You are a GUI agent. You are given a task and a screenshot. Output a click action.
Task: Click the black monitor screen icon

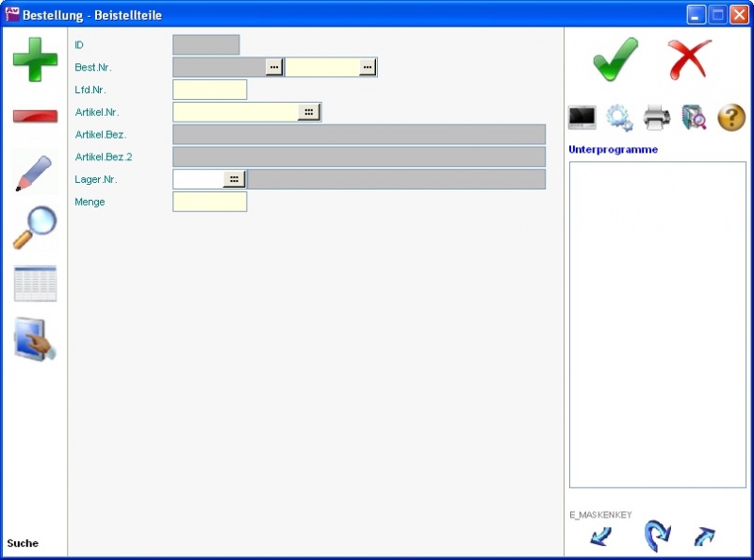tap(582, 118)
